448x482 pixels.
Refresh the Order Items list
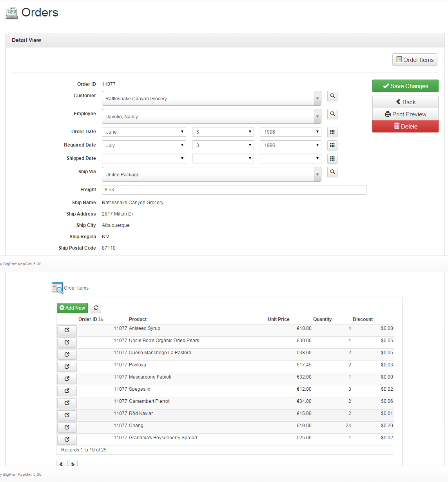tap(96, 308)
